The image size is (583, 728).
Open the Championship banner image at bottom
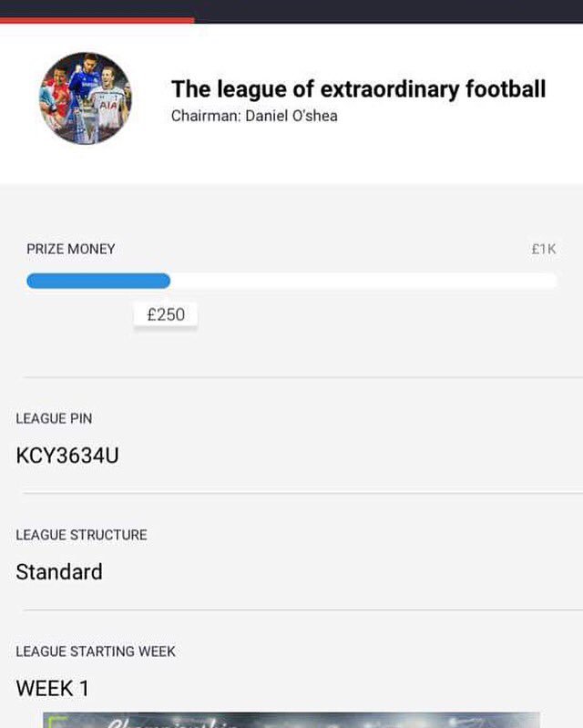point(291,720)
